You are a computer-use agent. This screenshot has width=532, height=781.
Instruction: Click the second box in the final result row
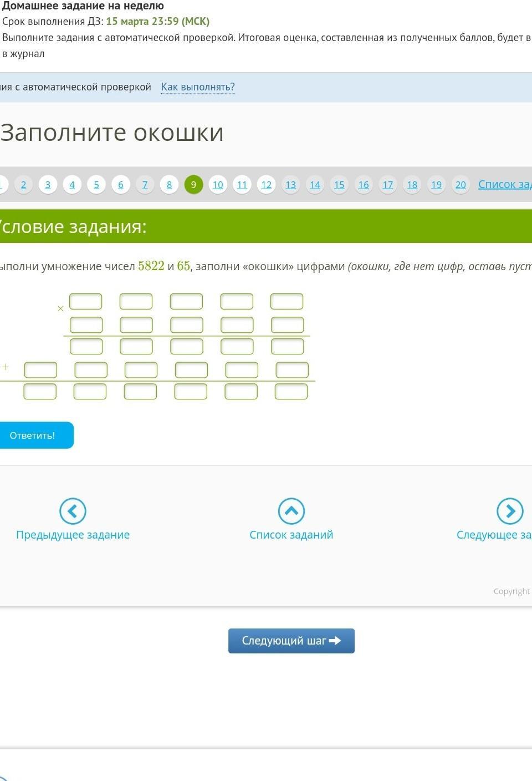pos(90,392)
